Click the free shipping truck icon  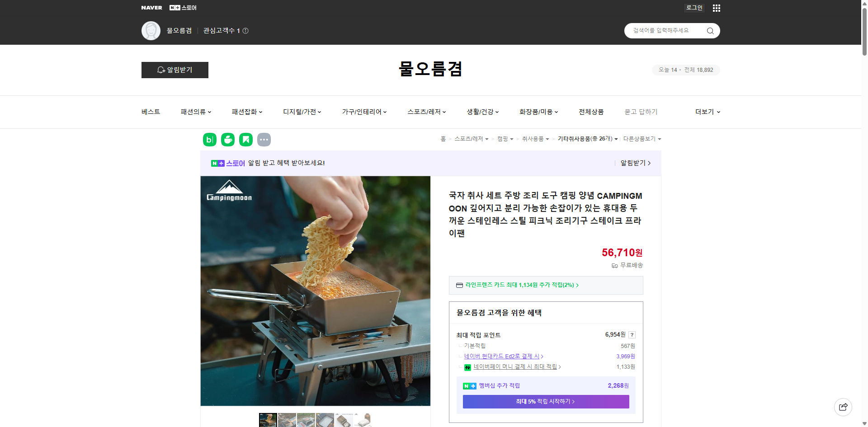[x=614, y=266]
